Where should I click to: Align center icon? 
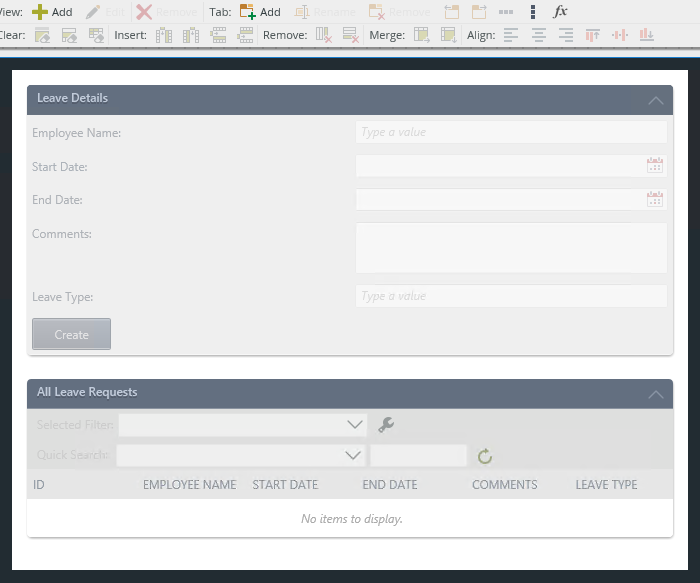[539, 35]
